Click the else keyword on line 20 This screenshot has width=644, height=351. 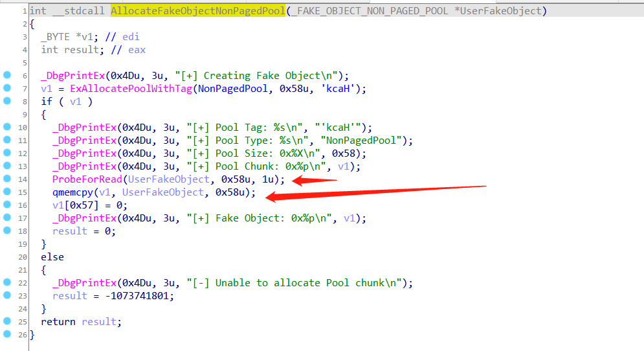52,257
